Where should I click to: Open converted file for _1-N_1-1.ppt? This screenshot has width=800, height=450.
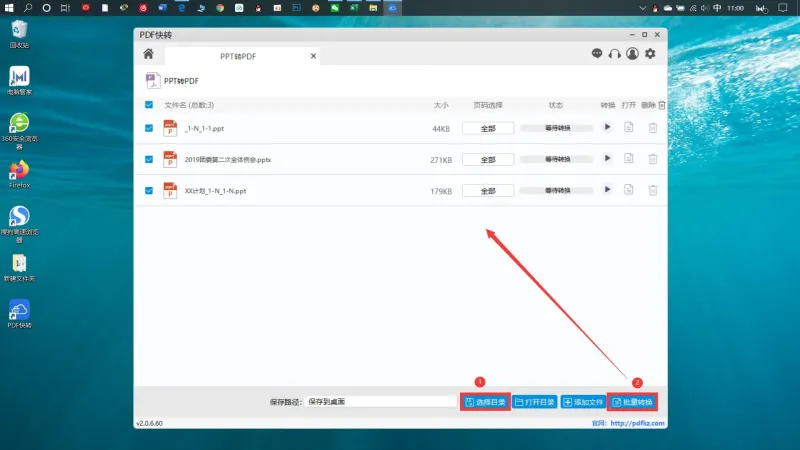tap(629, 127)
